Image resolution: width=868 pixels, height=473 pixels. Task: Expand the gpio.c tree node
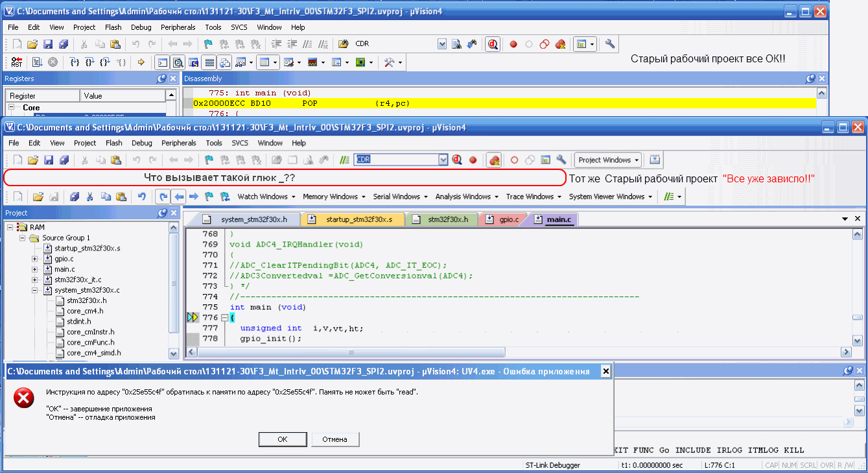36,259
